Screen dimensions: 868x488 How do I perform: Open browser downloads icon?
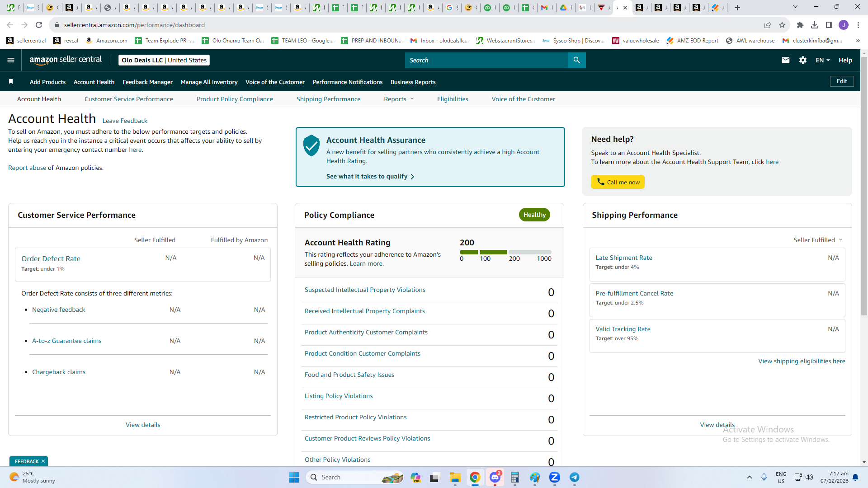tap(815, 25)
